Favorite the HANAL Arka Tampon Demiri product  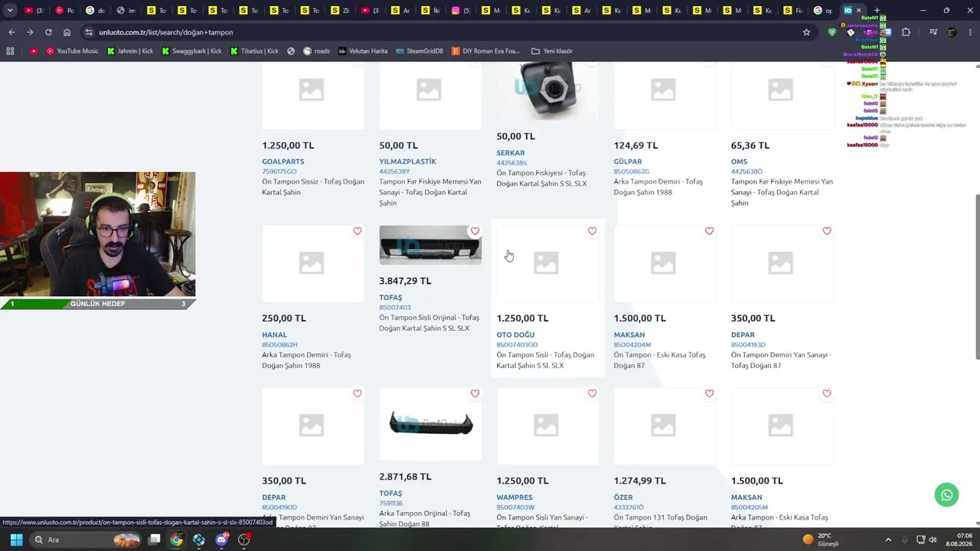click(x=358, y=231)
